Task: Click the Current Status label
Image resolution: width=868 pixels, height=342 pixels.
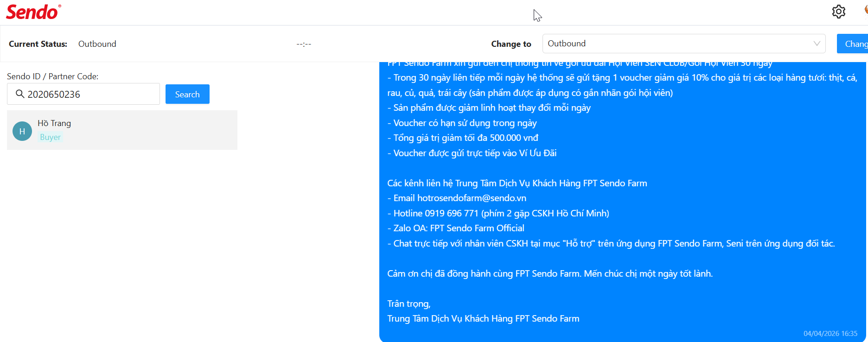Action: [38, 44]
